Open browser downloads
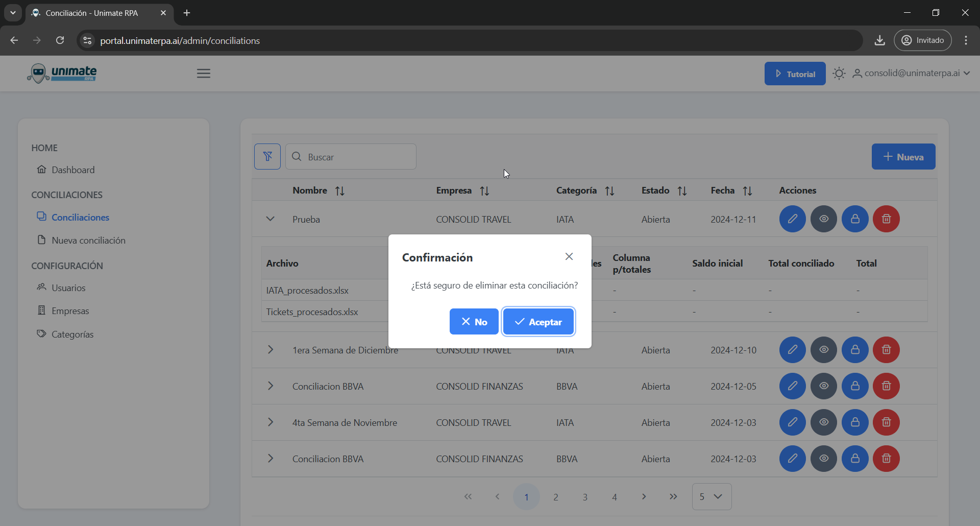This screenshot has height=526, width=980. [x=879, y=40]
